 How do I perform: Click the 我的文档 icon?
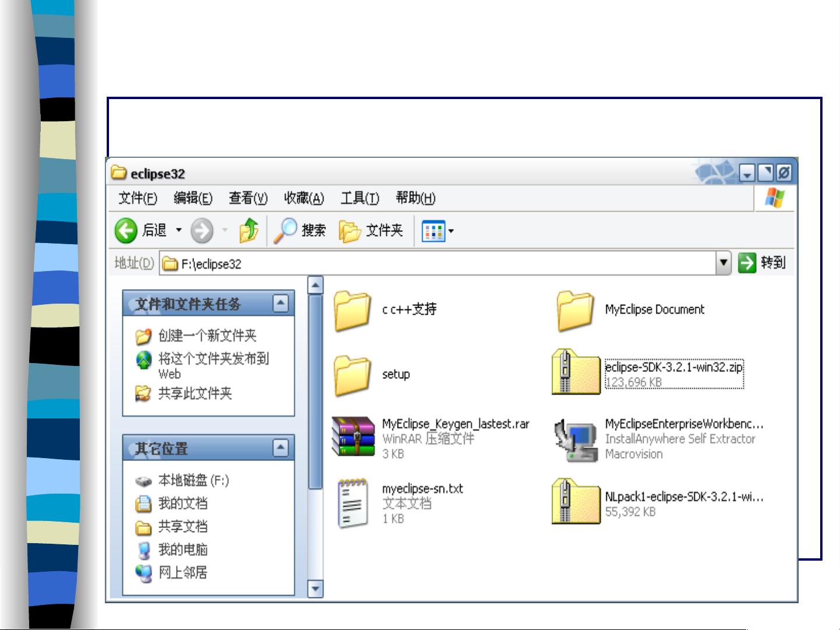coord(143,504)
